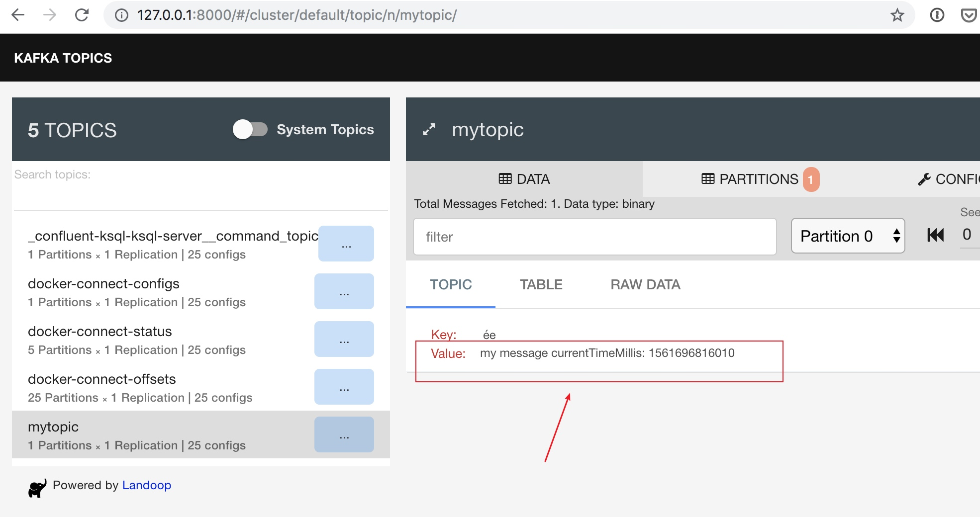This screenshot has width=980, height=517.
Task: Click the message value text 'my message currentTimeMillis'
Action: pyautogui.click(x=607, y=353)
